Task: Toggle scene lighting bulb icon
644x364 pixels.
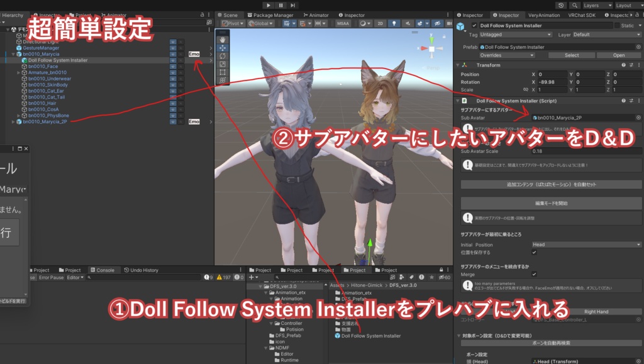Action: (x=394, y=23)
